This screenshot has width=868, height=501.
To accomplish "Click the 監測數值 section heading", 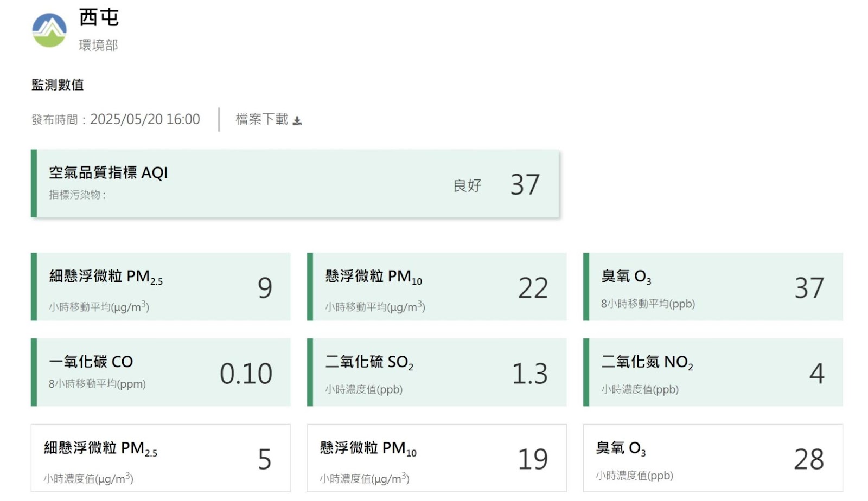I will tap(58, 85).
